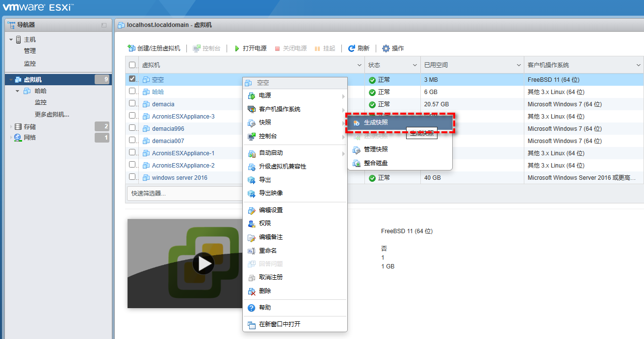644x339 pixels.
Task: Click the green 打开电源 power-on toolbar icon
Action: tap(237, 48)
